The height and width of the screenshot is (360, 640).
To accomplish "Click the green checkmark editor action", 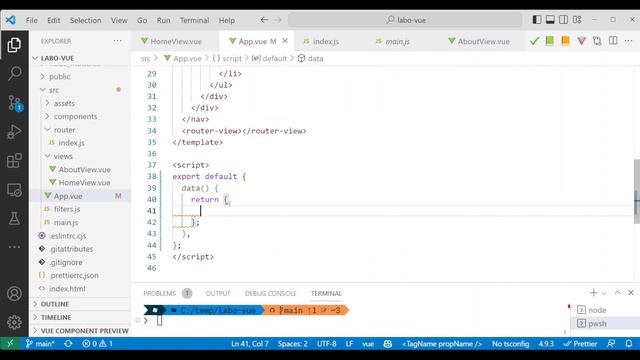I will pyautogui.click(x=534, y=41).
